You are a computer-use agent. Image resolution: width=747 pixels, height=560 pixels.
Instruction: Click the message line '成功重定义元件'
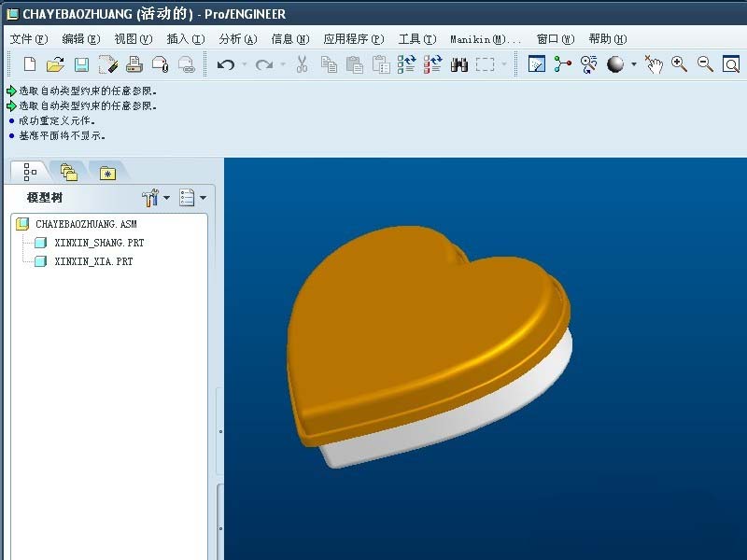pos(57,120)
